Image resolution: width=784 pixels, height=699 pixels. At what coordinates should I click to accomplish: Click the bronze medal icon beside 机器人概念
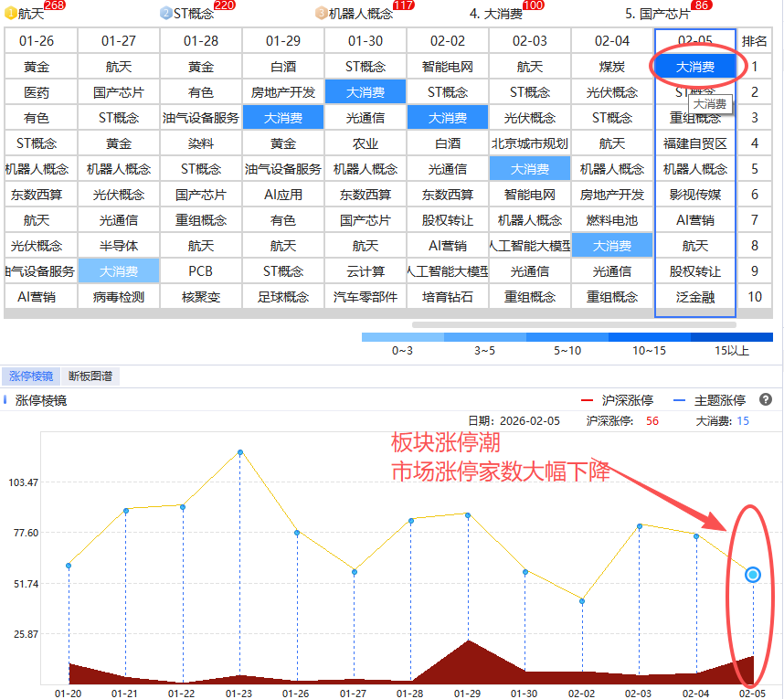tap(322, 14)
